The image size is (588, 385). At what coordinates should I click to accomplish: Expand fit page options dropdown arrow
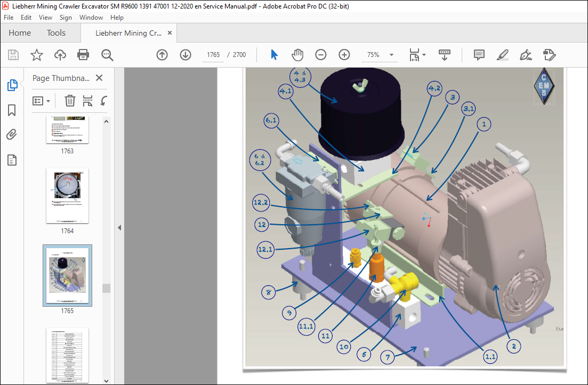(424, 55)
